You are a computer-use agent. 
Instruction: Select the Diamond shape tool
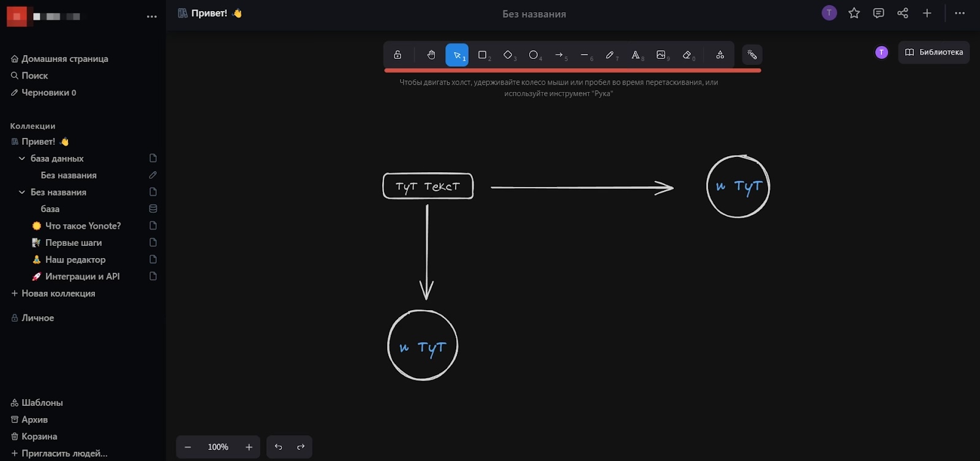pyautogui.click(x=508, y=55)
